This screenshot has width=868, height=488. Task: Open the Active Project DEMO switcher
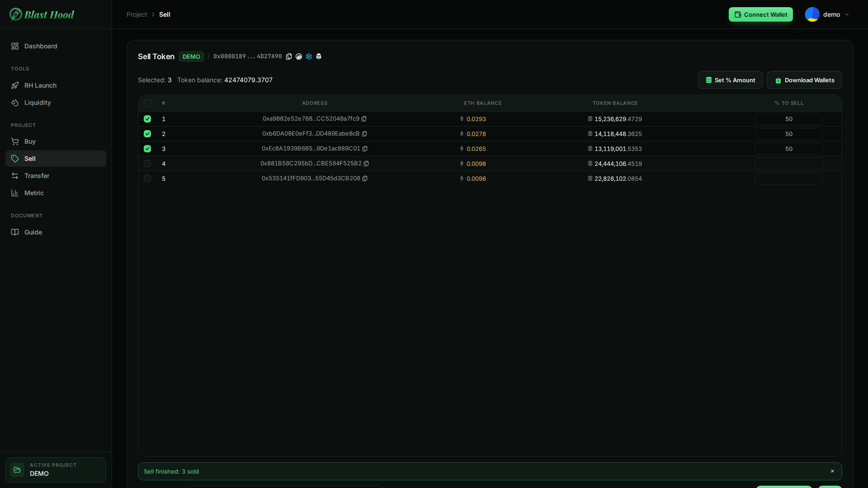pyautogui.click(x=56, y=470)
